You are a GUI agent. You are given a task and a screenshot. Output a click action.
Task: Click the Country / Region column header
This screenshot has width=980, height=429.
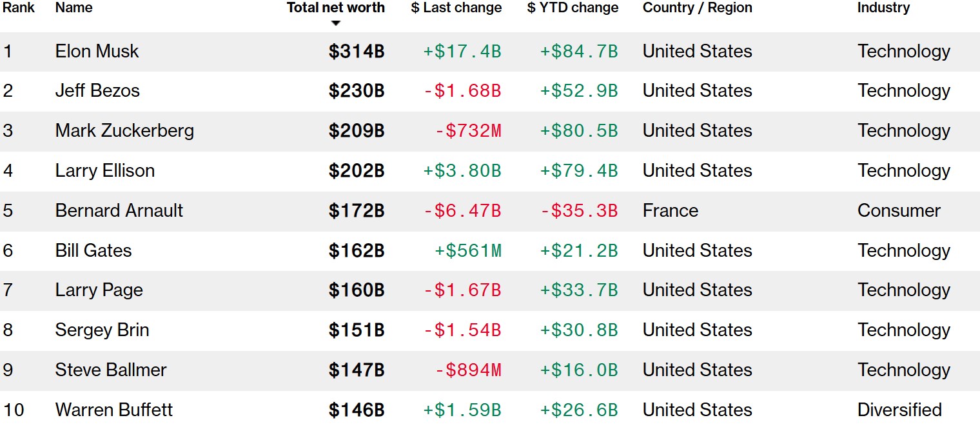[x=698, y=8]
